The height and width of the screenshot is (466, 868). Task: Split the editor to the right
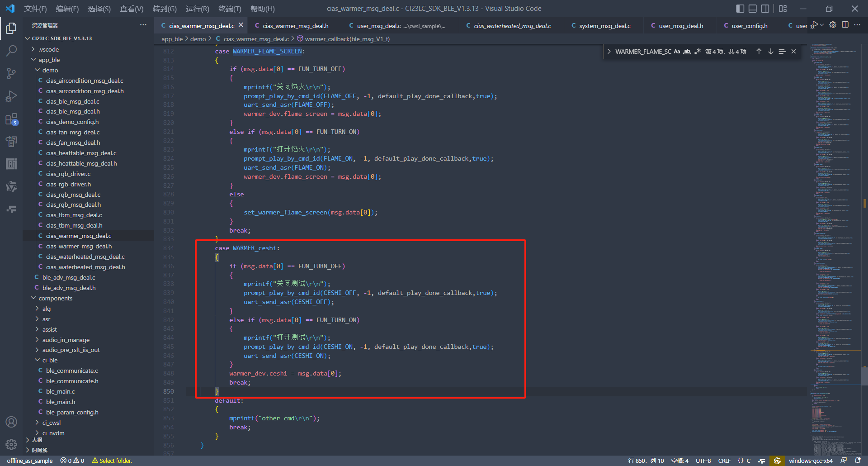pyautogui.click(x=845, y=25)
